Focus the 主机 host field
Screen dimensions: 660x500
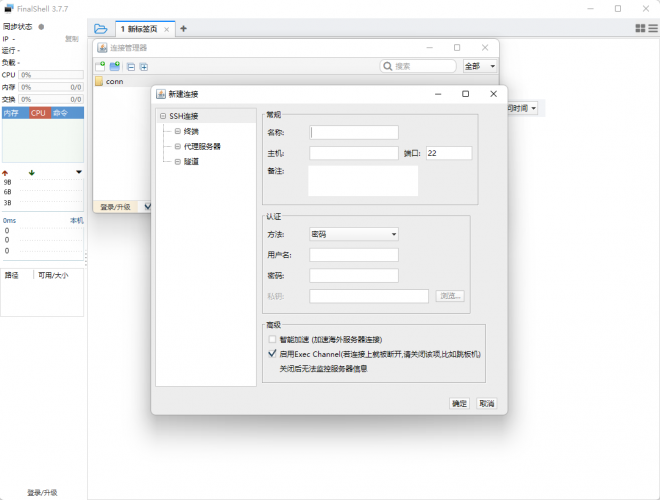(354, 153)
